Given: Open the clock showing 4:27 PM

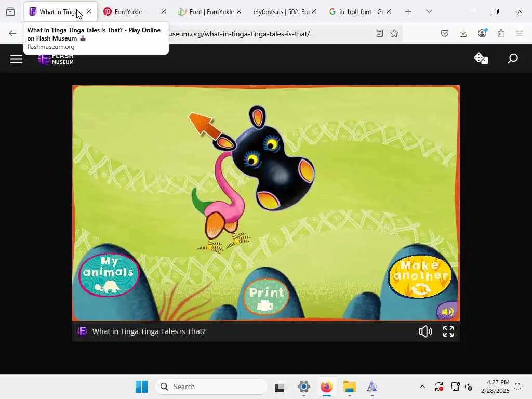Looking at the screenshot, I should click(x=495, y=387).
